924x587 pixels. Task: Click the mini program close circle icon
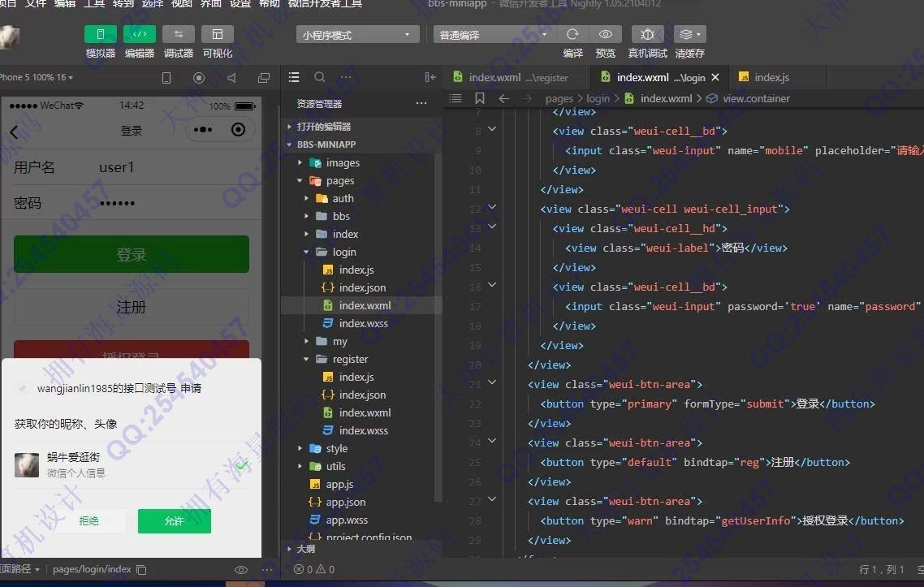click(x=238, y=130)
